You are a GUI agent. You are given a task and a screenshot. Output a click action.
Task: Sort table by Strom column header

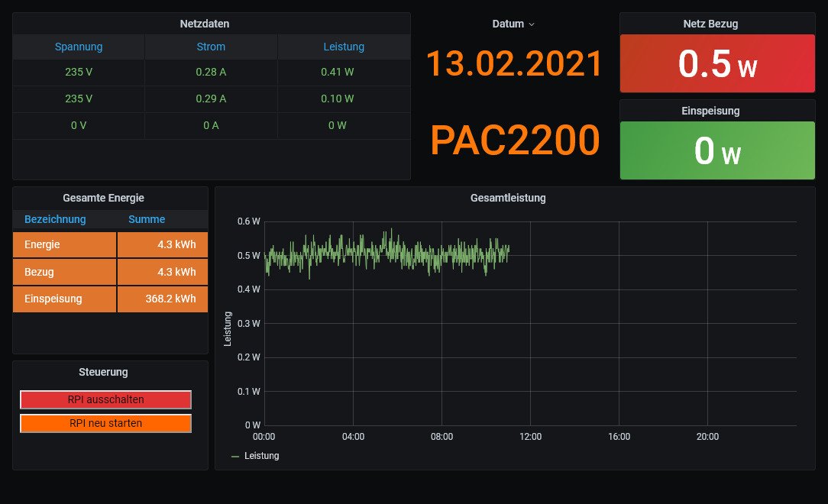coord(211,47)
